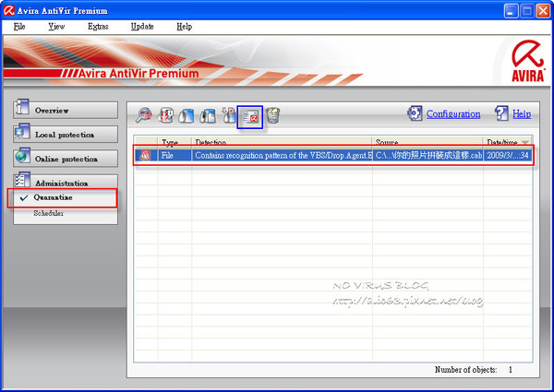Open the Online protection section
The width and height of the screenshot is (554, 392).
point(66,159)
